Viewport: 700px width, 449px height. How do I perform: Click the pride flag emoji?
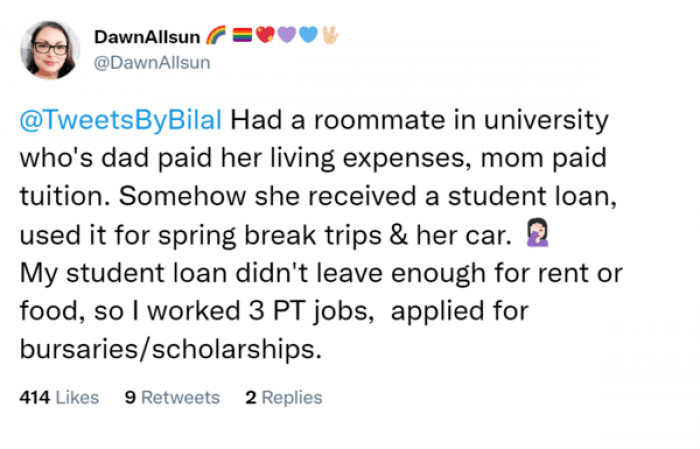pos(241,38)
